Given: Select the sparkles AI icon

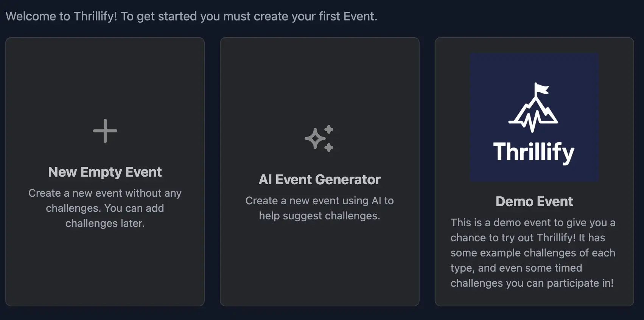Looking at the screenshot, I should [320, 139].
